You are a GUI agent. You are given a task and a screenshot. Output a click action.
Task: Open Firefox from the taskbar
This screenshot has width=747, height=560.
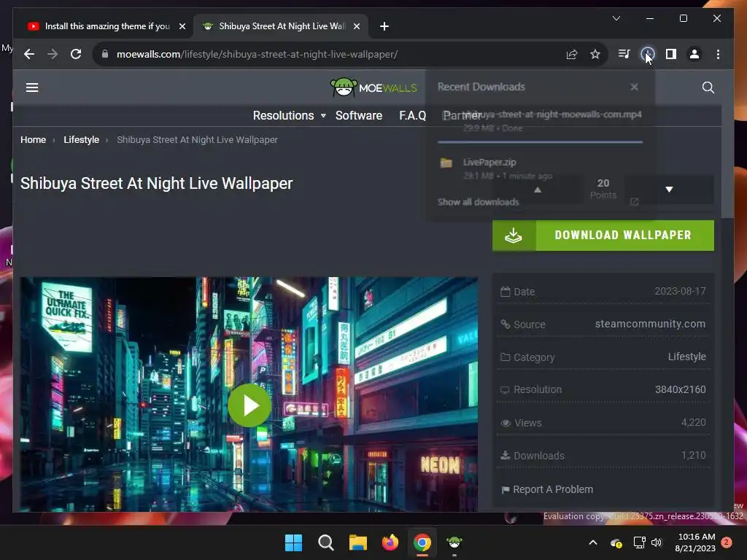(x=390, y=542)
